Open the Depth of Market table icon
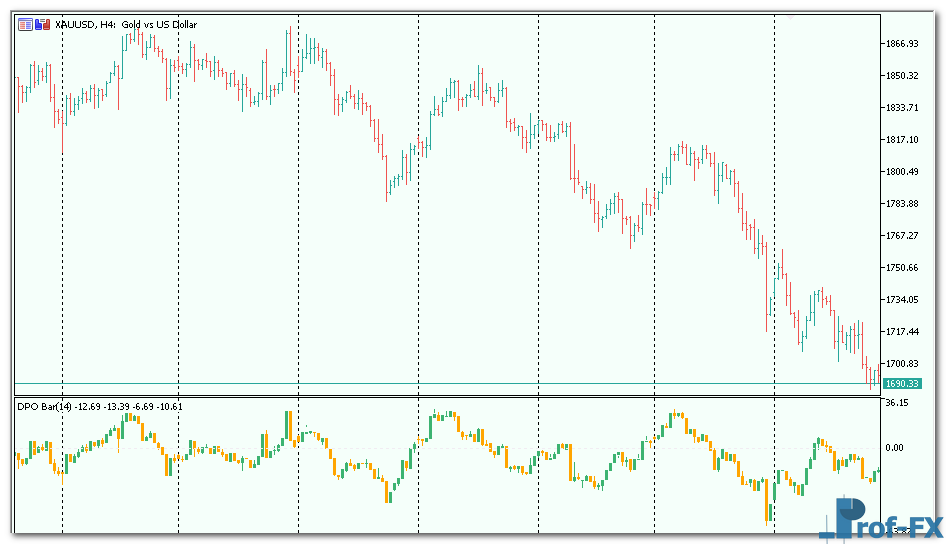This screenshot has height=544, width=946. click(24, 25)
